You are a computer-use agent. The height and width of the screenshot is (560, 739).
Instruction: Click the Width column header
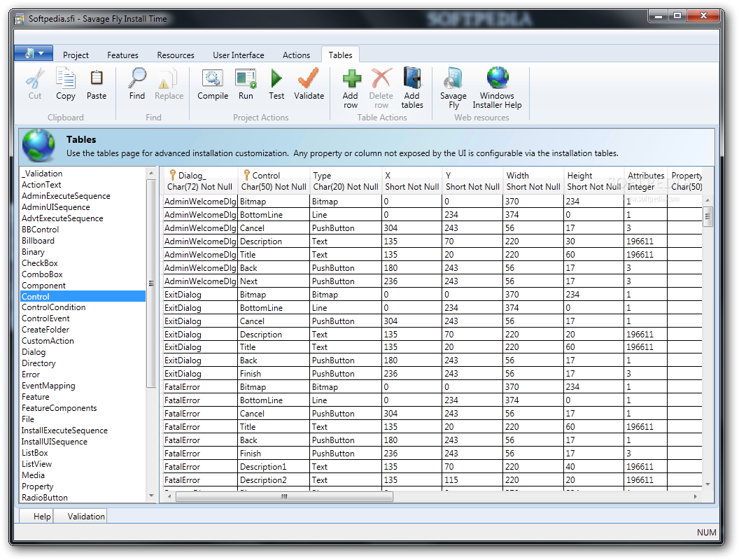click(533, 181)
